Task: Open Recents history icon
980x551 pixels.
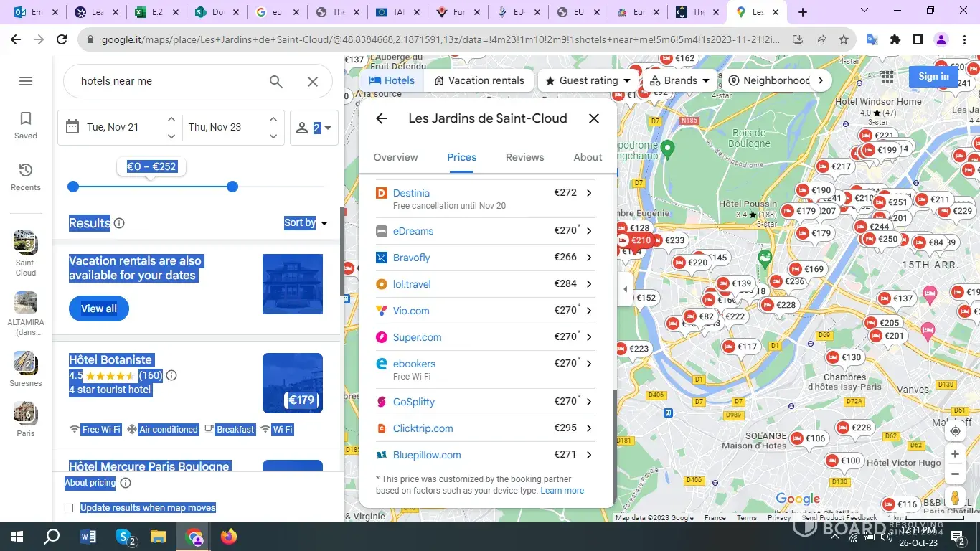Action: pyautogui.click(x=26, y=171)
